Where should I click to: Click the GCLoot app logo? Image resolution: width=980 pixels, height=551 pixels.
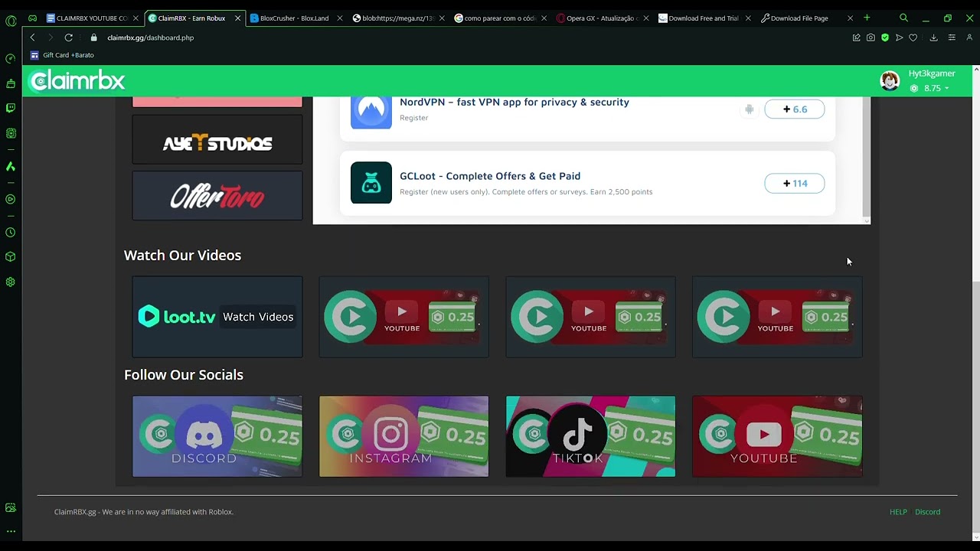(x=371, y=183)
